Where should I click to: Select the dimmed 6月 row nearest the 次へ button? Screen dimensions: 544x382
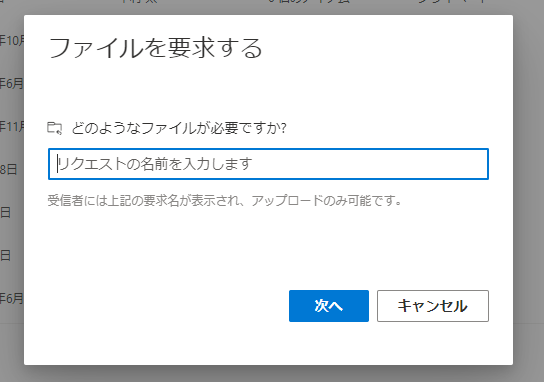click(12, 298)
